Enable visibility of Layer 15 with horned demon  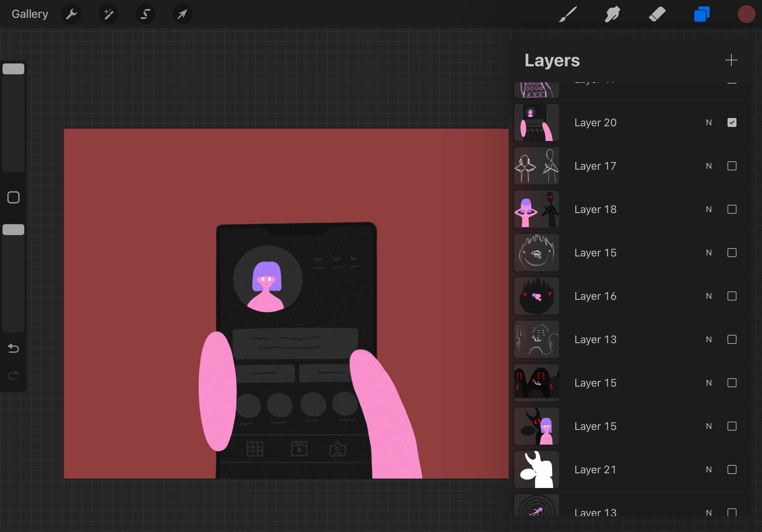[732, 426]
